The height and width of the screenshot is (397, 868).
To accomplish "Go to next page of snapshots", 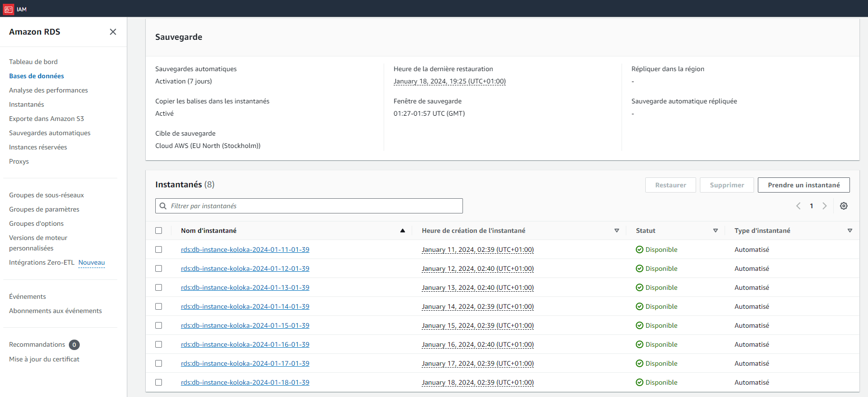I will point(825,206).
